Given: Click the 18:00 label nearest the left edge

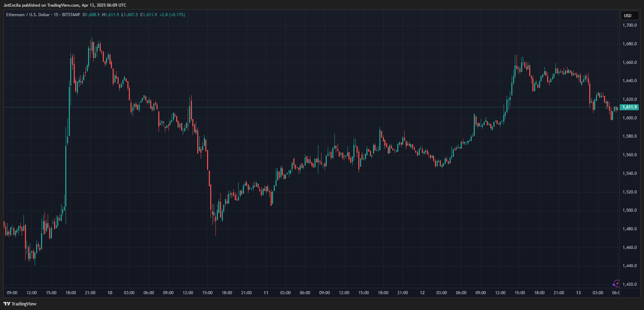Looking at the screenshot, I should click(x=71, y=293).
